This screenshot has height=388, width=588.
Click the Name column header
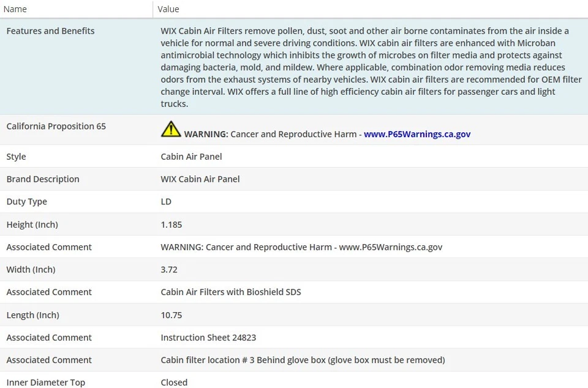(x=15, y=9)
